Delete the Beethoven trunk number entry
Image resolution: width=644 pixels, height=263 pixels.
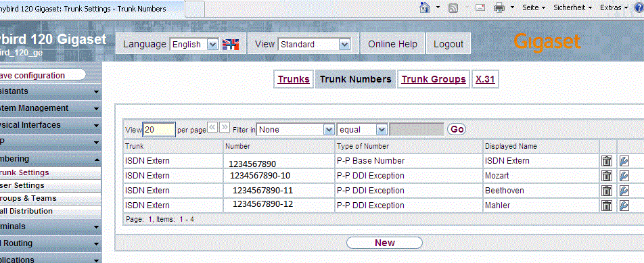(x=607, y=191)
